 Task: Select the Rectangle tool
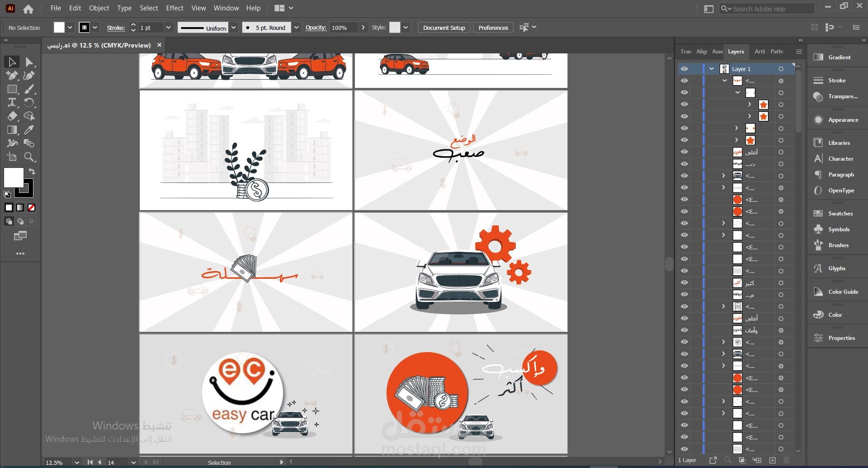(x=12, y=89)
